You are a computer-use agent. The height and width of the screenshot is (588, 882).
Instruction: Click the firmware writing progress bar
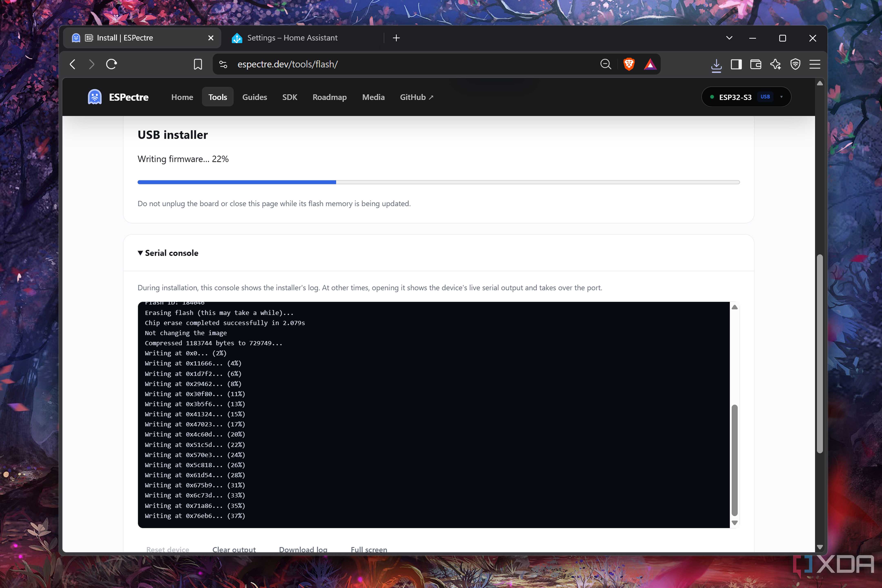(438, 182)
